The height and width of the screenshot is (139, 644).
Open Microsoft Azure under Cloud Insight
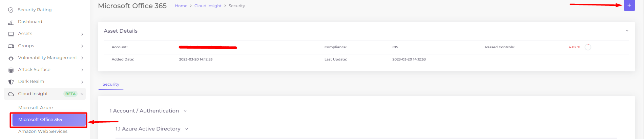tap(36, 108)
